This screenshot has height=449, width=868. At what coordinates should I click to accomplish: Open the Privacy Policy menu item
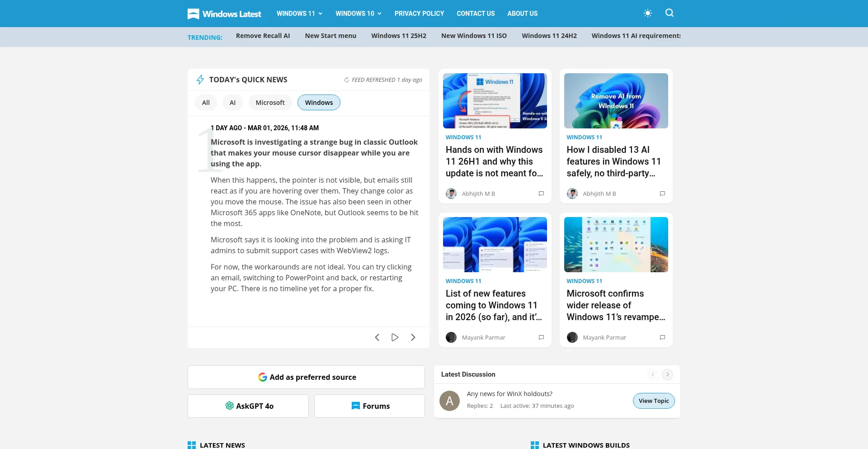419,14
